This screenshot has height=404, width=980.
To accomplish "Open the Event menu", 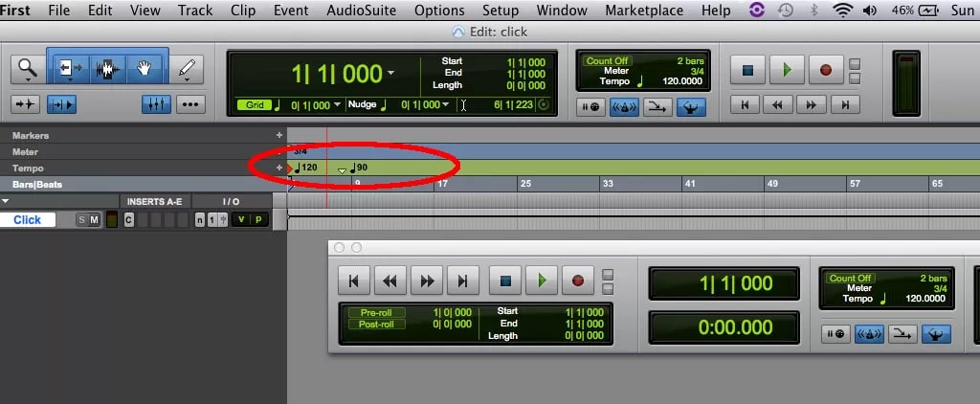I will [x=291, y=10].
